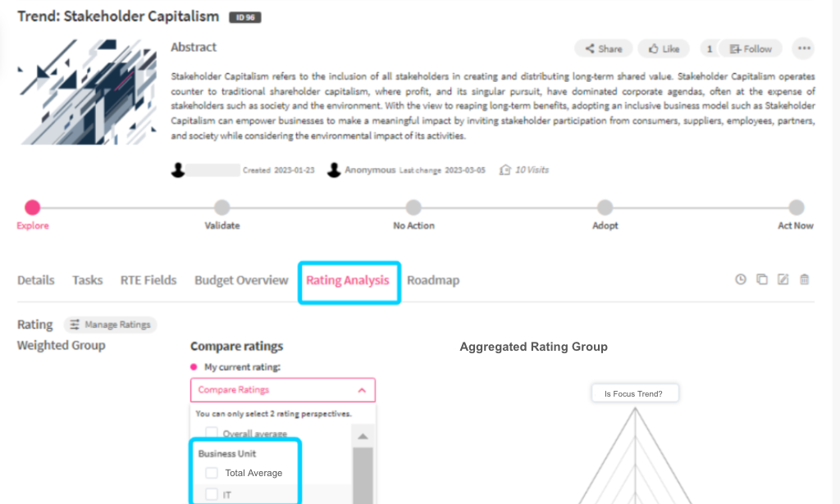The image size is (840, 504).
Task: Select the Adopt stage marker
Action: (605, 208)
